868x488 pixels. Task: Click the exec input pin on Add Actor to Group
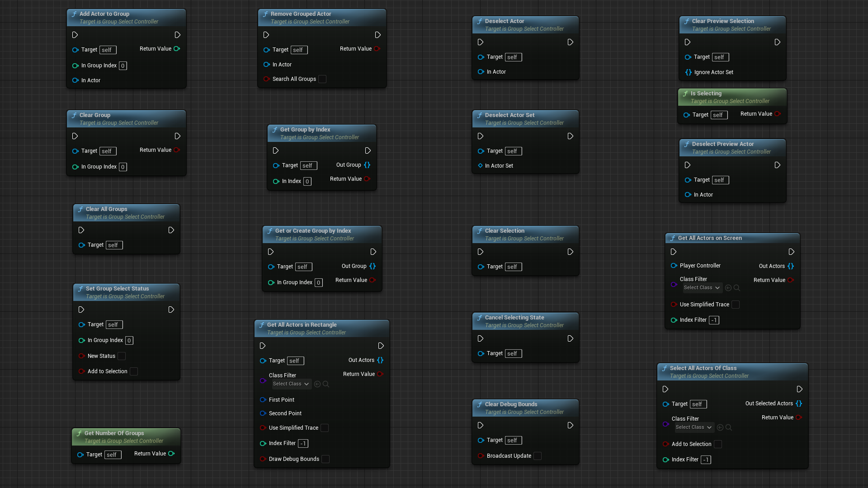75,35
